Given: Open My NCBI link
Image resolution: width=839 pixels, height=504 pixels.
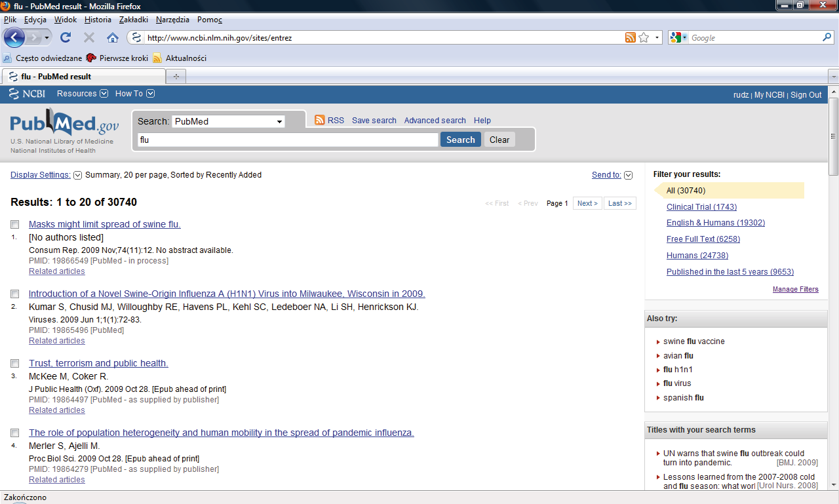Looking at the screenshot, I should 769,95.
